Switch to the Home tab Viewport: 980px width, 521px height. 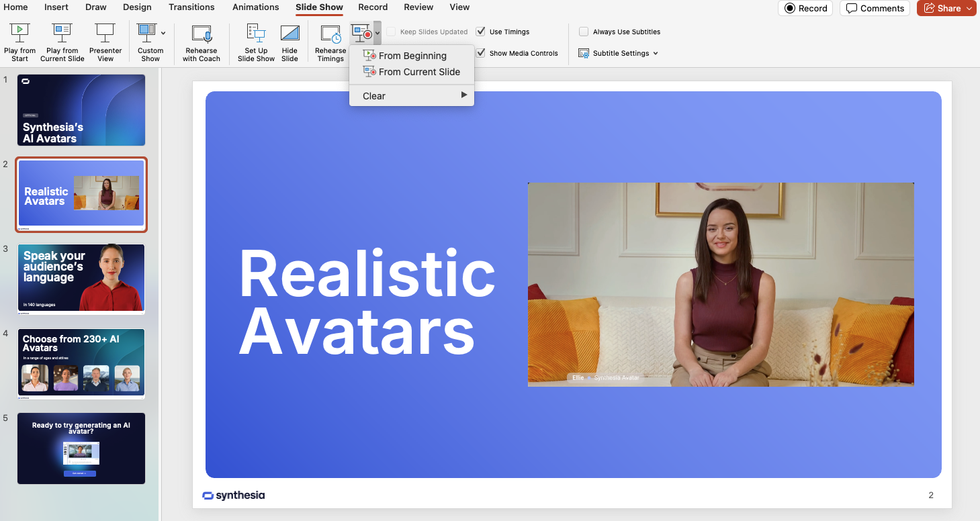tap(16, 7)
